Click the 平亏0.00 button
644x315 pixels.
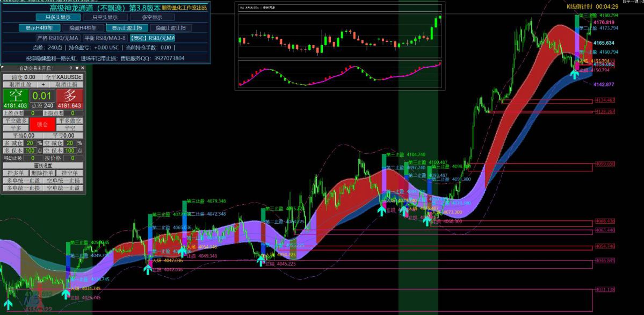tap(63, 135)
